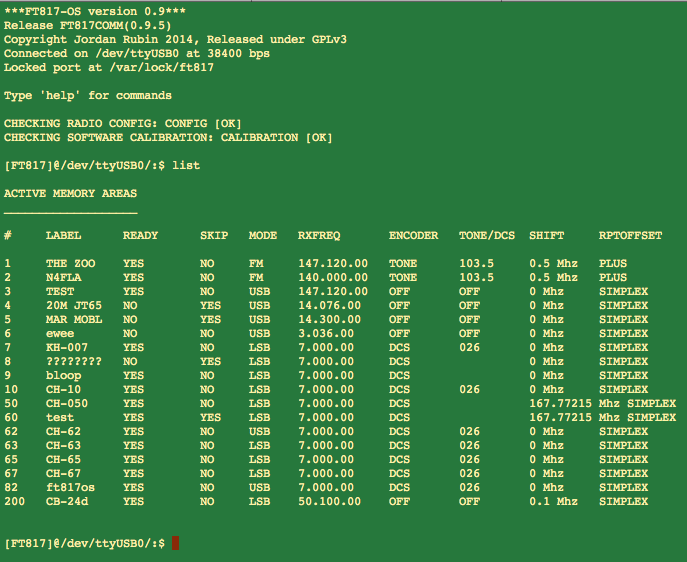The image size is (687, 562).
Task: Click the ENCODER column header
Action: point(414,236)
